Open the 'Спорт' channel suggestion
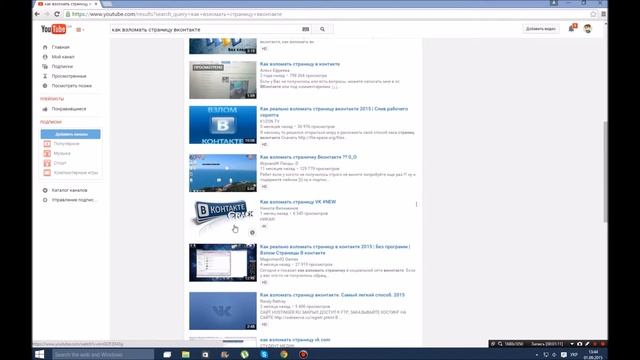 60,163
